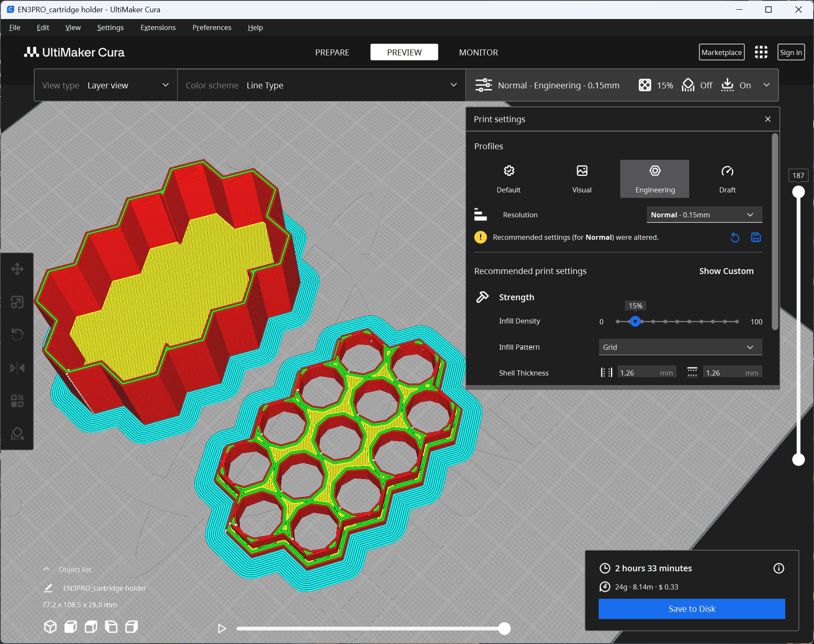Click Save to Disk
Screen dimensions: 814x644
tap(692, 608)
